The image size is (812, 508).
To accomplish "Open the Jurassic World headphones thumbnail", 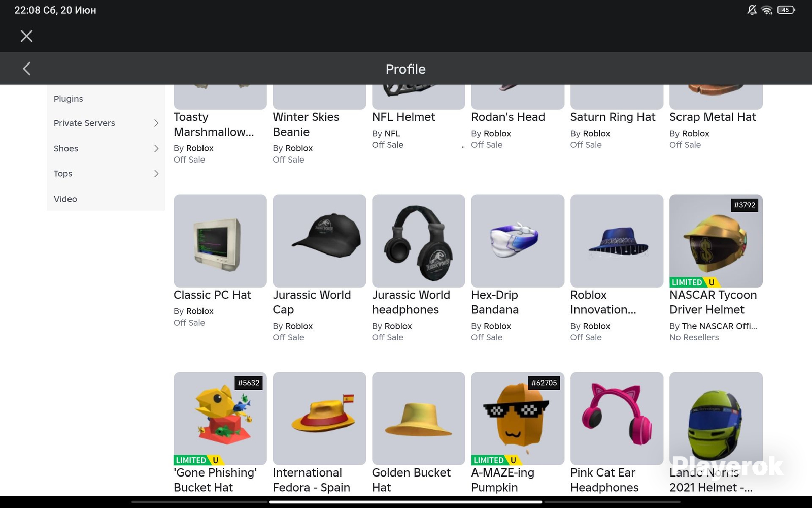I will (x=419, y=241).
